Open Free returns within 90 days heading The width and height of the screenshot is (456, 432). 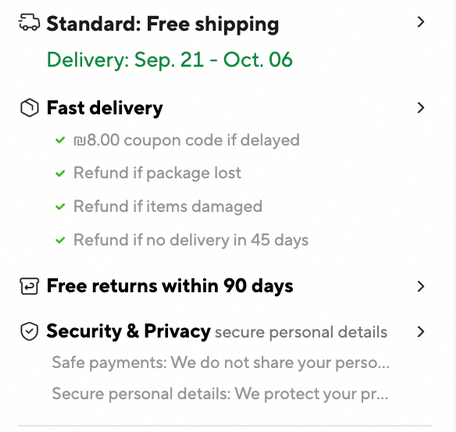click(170, 286)
